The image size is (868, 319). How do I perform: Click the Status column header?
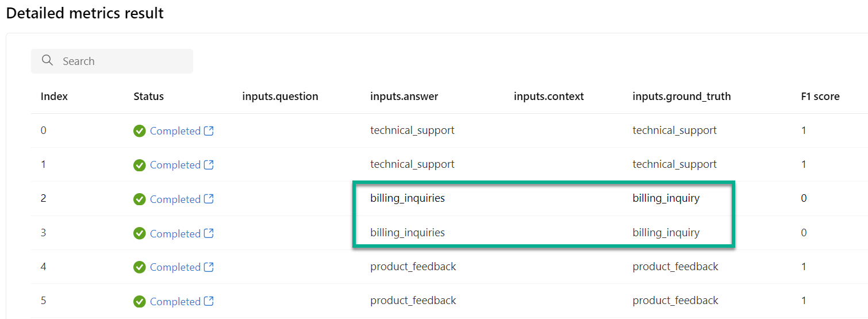coord(148,97)
